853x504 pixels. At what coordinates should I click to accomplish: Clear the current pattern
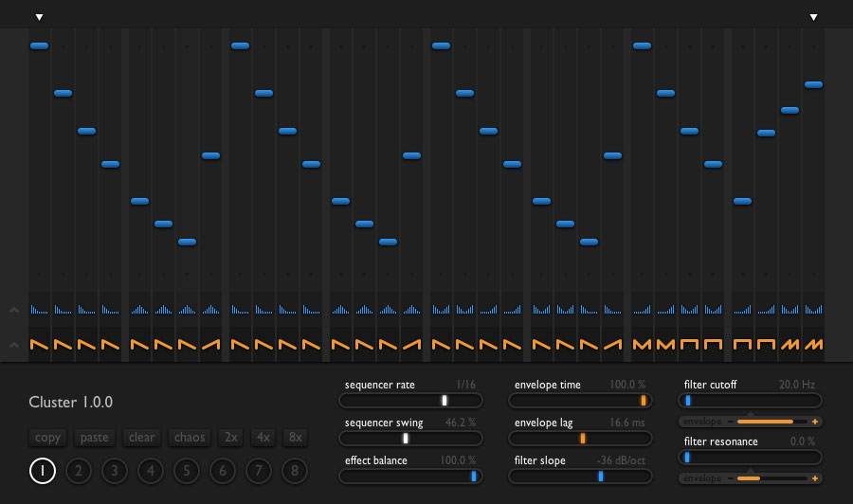coord(141,437)
